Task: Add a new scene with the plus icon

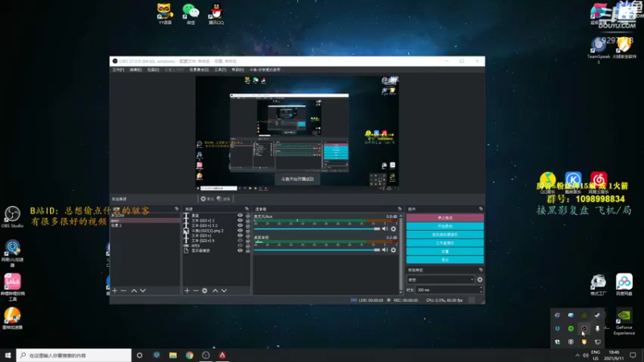Action: click(115, 290)
